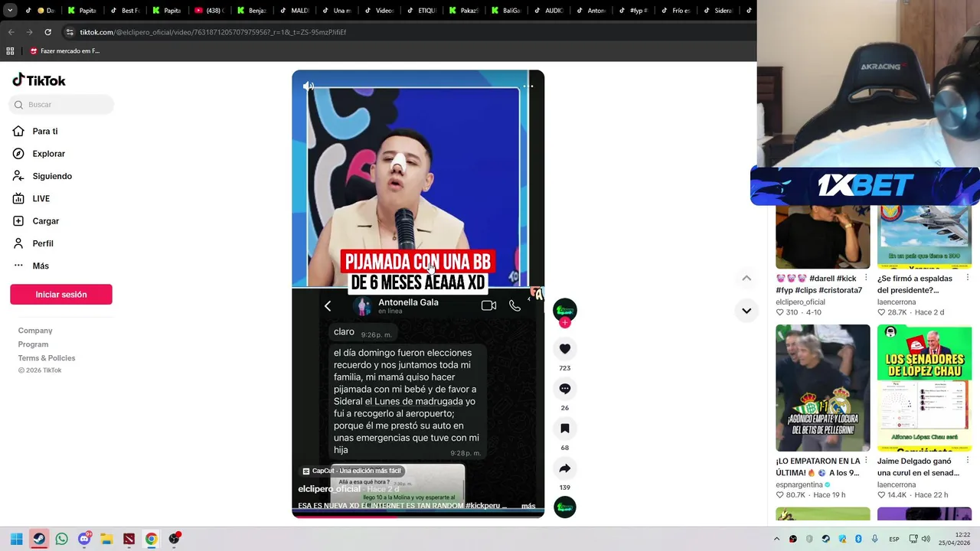Seek on the video progress bar
Image resolution: width=980 pixels, height=551 pixels.
418,515
